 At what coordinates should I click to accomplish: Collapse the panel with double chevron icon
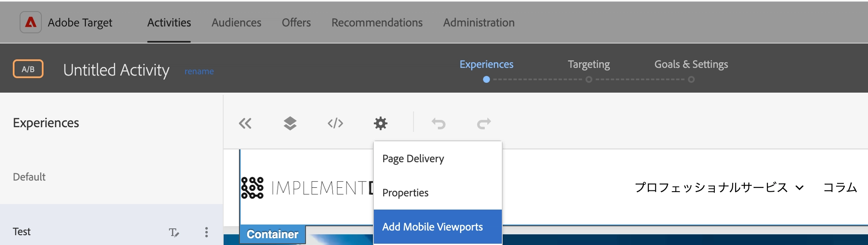coord(245,123)
